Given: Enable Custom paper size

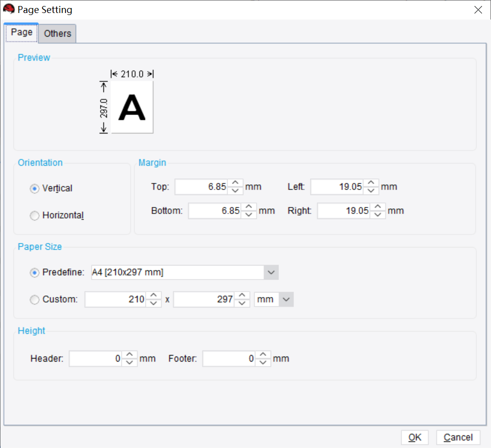Looking at the screenshot, I should (34, 299).
